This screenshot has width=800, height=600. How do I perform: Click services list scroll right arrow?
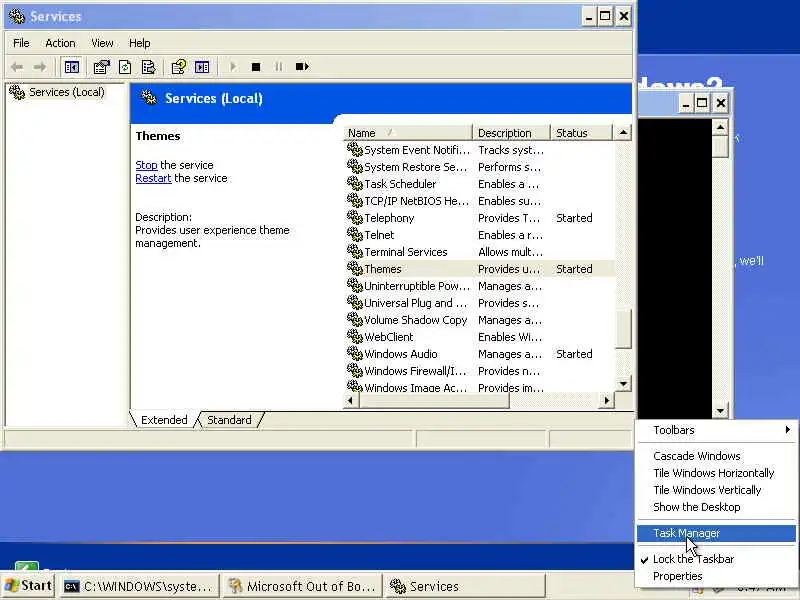tap(607, 401)
